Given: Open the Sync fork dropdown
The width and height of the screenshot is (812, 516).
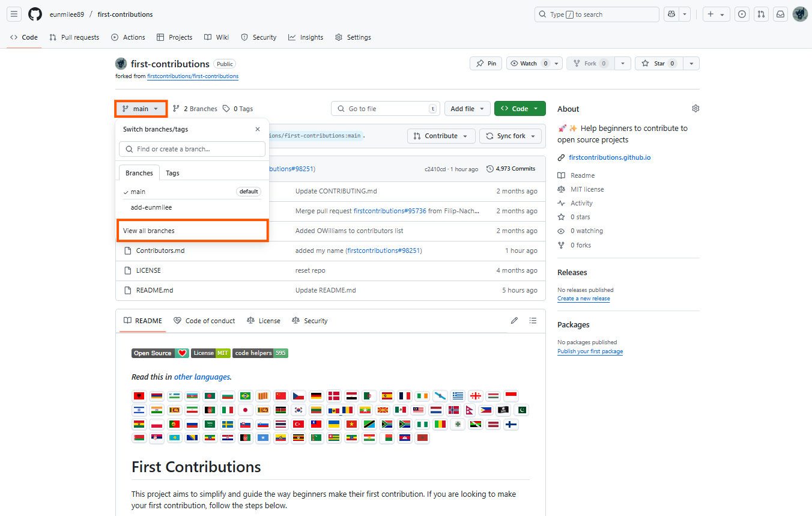Looking at the screenshot, I should (510, 136).
